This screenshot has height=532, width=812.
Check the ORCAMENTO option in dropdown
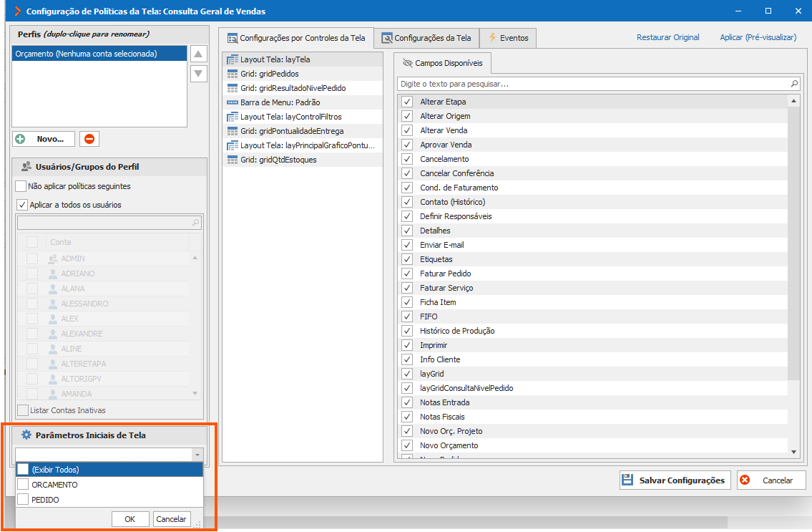click(x=23, y=484)
